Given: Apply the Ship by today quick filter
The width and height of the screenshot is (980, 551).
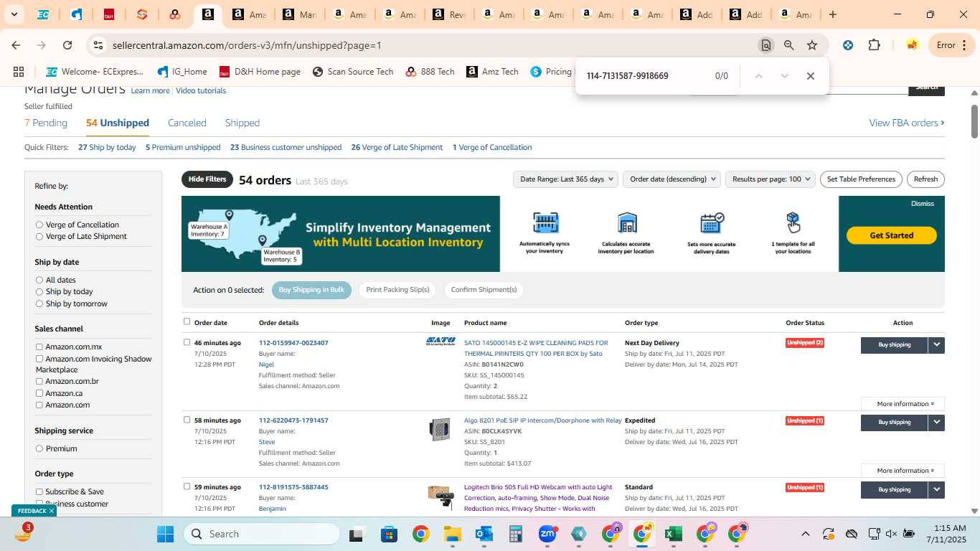Looking at the screenshot, I should click(x=107, y=147).
